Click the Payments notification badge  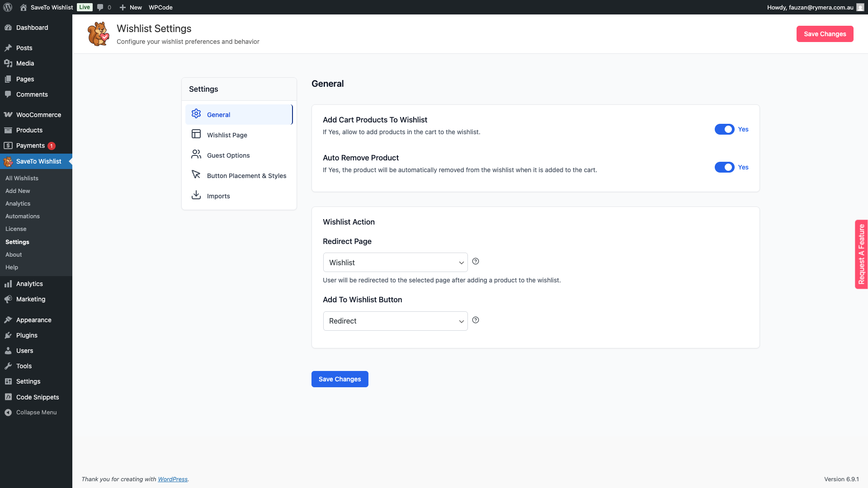pyautogui.click(x=51, y=145)
